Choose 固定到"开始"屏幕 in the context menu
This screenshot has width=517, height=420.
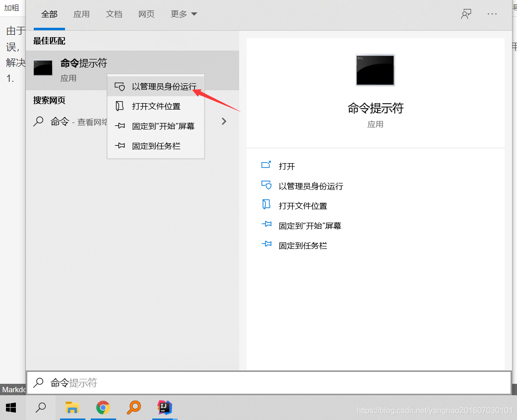click(156, 126)
